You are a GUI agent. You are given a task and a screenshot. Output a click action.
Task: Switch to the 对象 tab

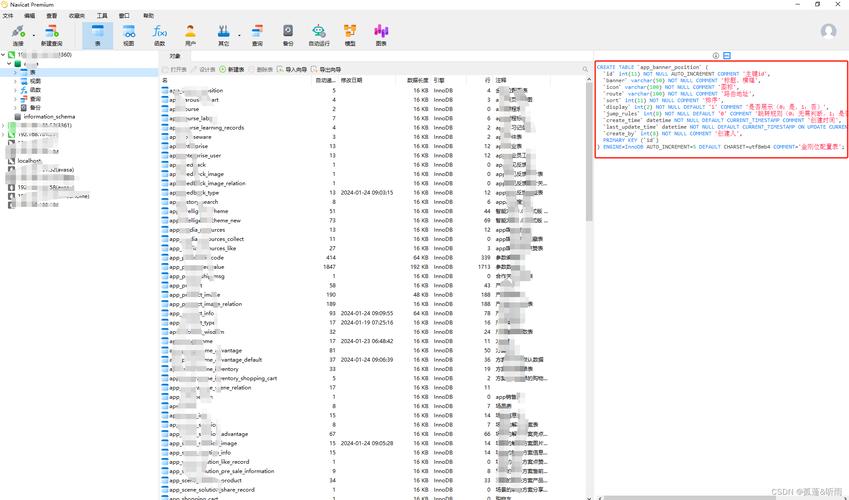pos(175,56)
